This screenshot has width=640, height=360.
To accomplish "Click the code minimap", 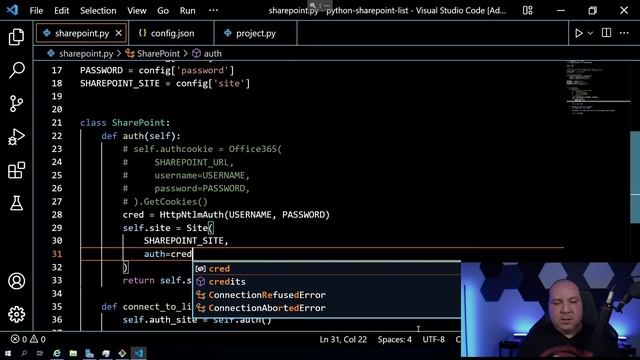I will (597, 88).
